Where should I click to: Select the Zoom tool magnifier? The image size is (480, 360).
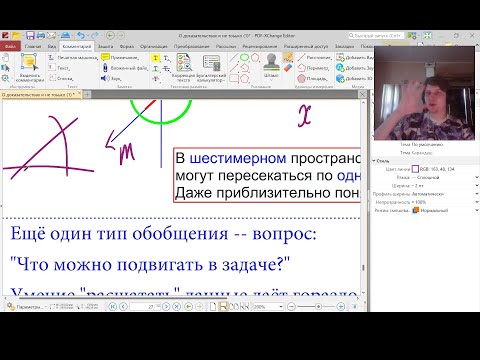click(x=6, y=79)
